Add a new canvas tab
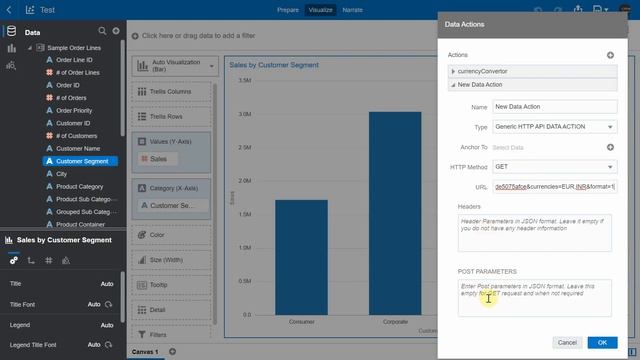The image size is (640, 360). point(172,351)
